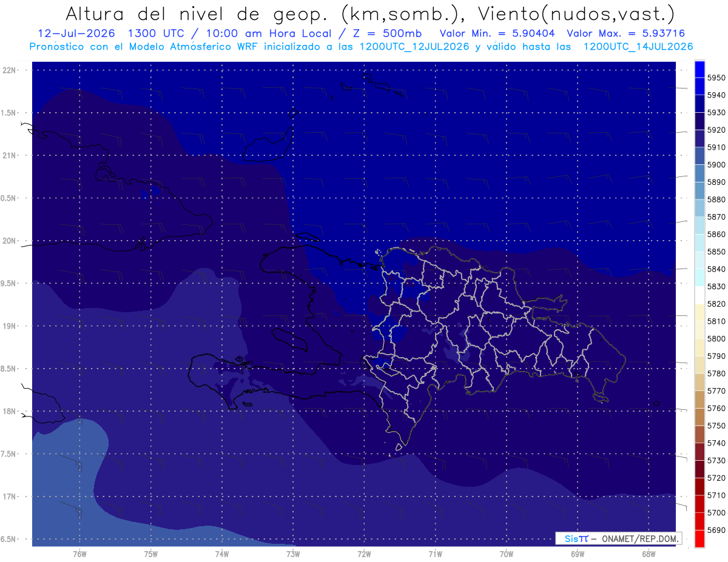Click the '19N' latitude label
The width and height of the screenshot is (728, 562).
(x=10, y=326)
